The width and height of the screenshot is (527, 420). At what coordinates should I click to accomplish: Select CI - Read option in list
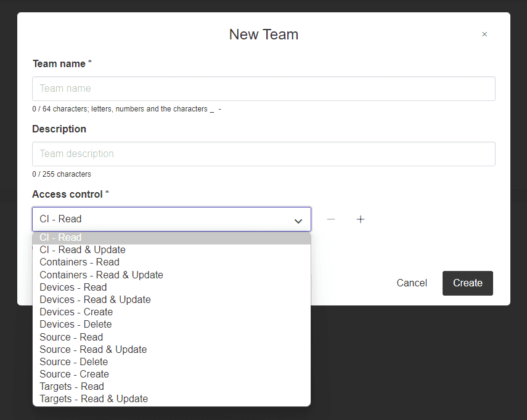click(x=60, y=238)
